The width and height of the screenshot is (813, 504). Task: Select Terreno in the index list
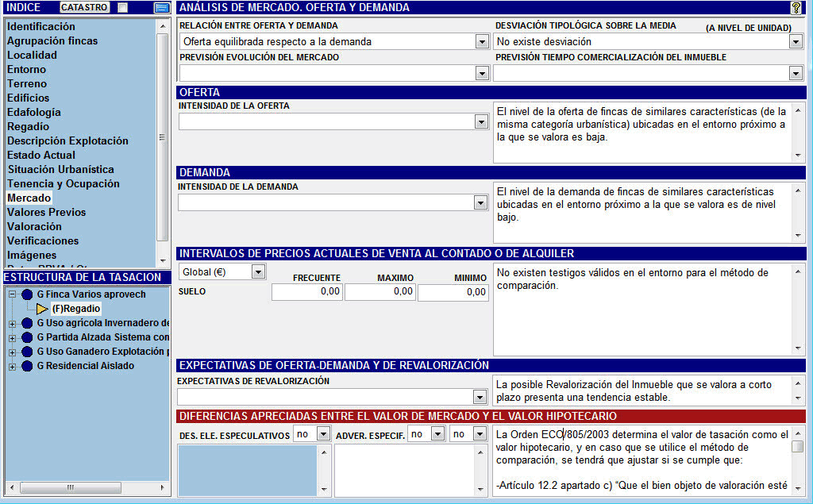click(27, 83)
